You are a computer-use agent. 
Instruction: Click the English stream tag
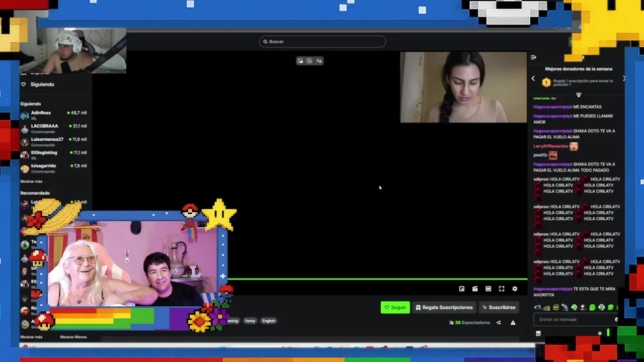point(269,321)
